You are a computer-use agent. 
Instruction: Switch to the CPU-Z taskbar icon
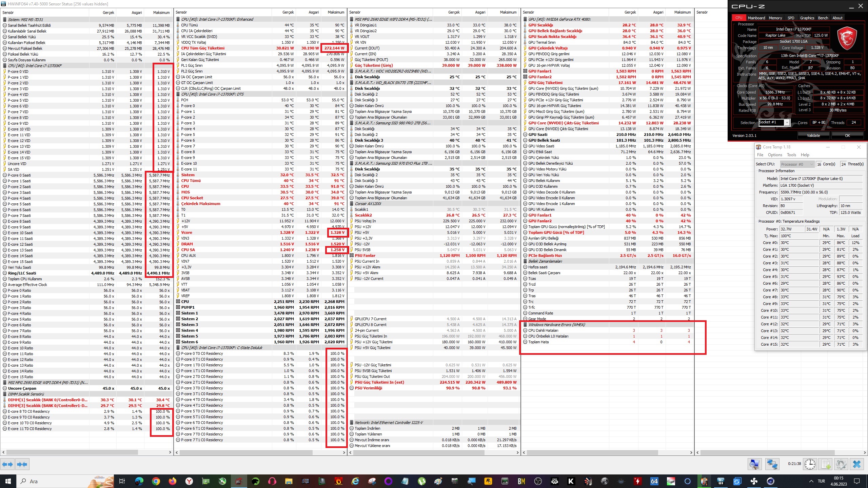[x=239, y=481]
